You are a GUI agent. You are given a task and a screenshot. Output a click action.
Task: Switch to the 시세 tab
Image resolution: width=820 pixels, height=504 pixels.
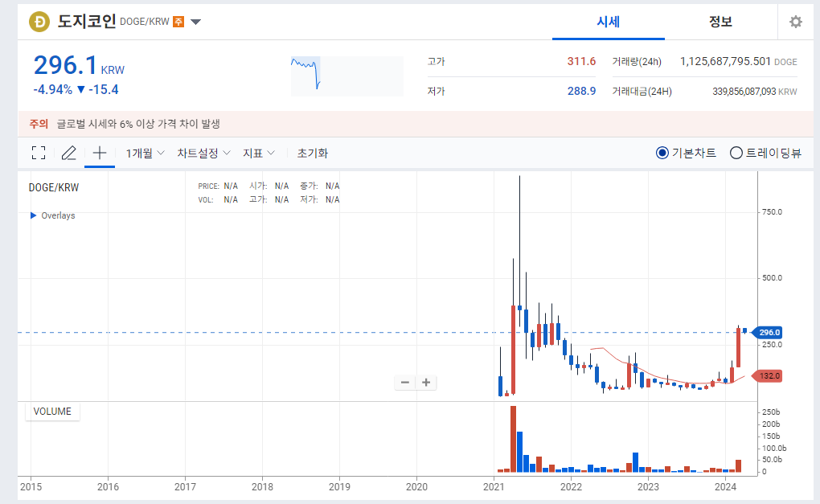pos(609,22)
